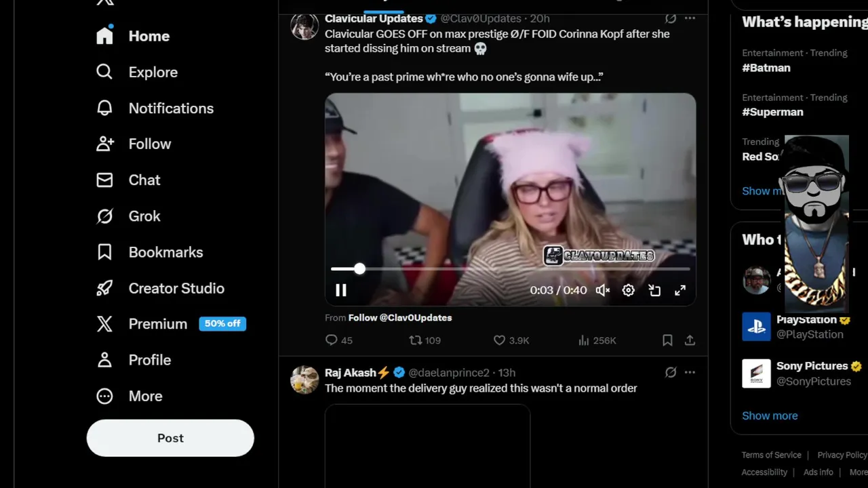
Task: Open the #Batman trending topic
Action: point(766,68)
